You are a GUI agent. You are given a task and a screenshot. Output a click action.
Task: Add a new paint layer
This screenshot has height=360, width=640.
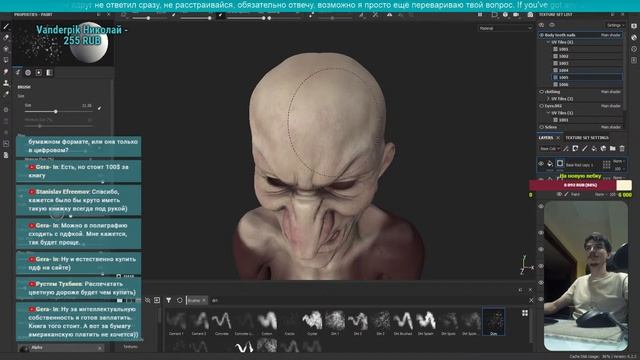click(x=584, y=149)
